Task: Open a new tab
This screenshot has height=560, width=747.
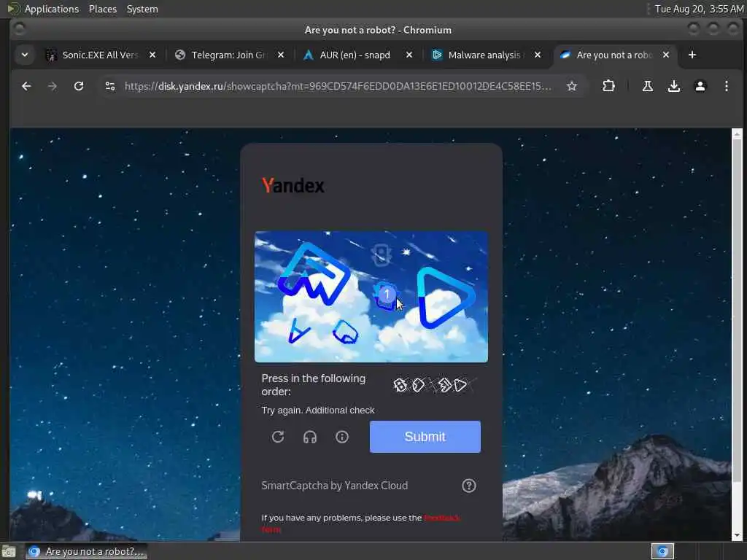Action: (x=692, y=55)
